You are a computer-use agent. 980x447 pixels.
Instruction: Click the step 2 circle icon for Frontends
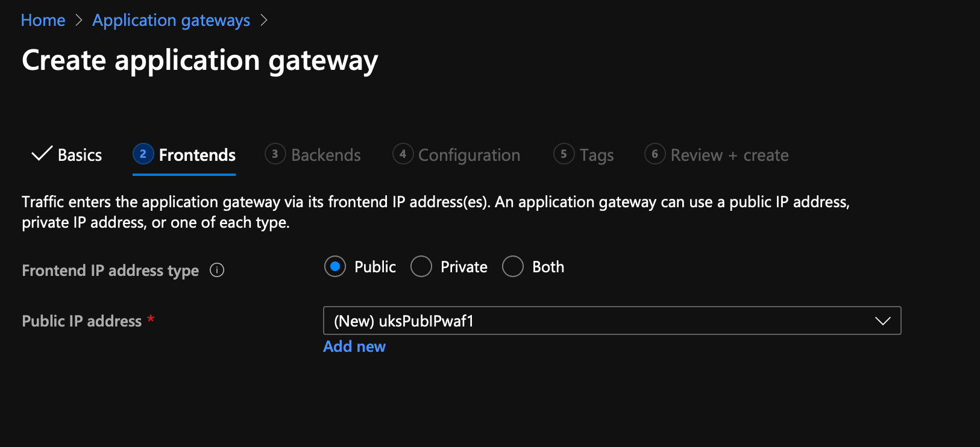pos(143,154)
